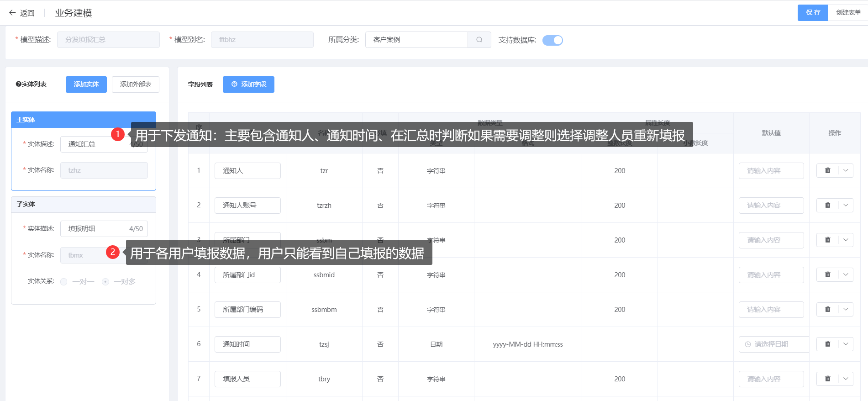868x401 pixels.
Task: Select the 一对多 relationship radio
Action: pos(105,282)
